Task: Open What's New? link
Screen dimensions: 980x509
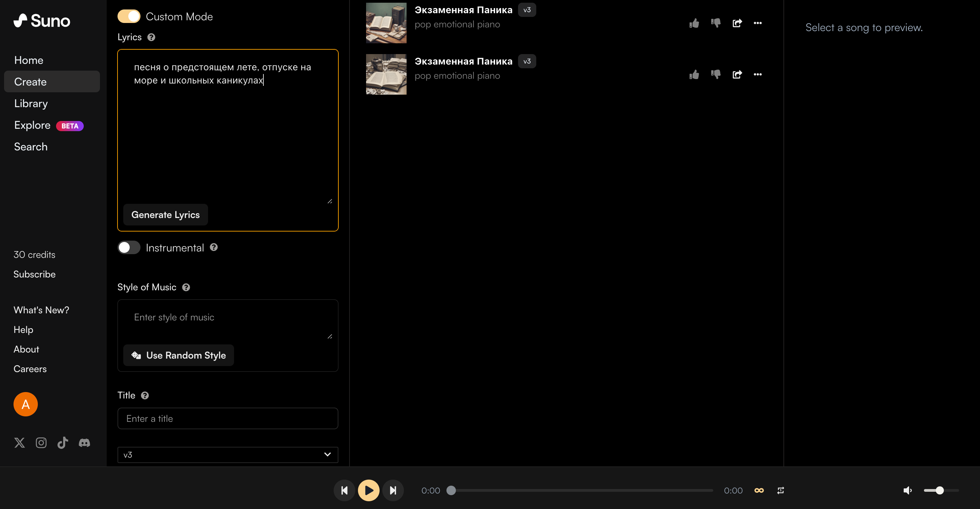Action: pyautogui.click(x=42, y=310)
